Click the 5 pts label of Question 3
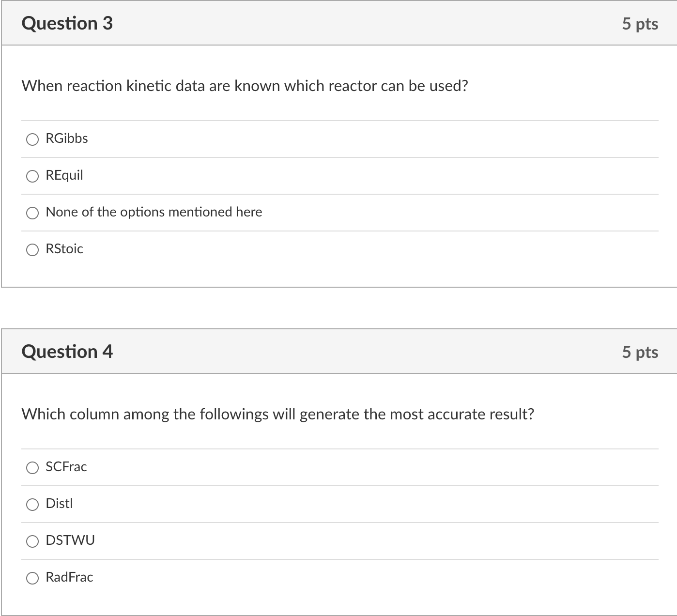 [x=640, y=24]
